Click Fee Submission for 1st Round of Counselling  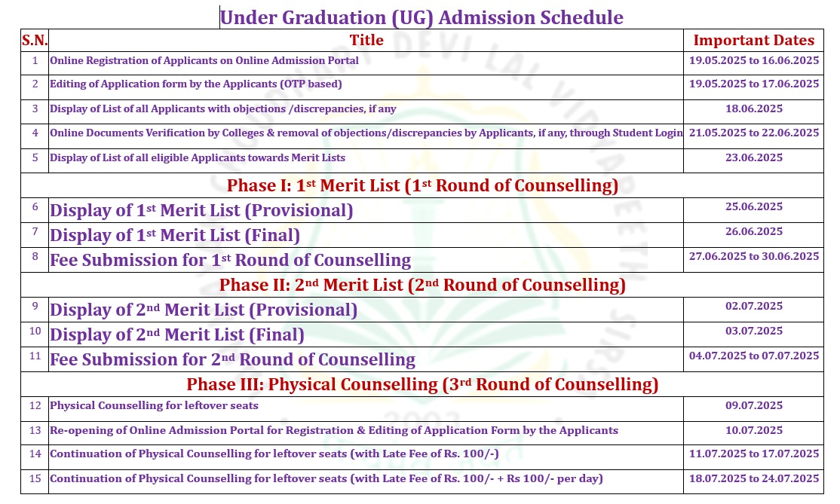point(230,260)
